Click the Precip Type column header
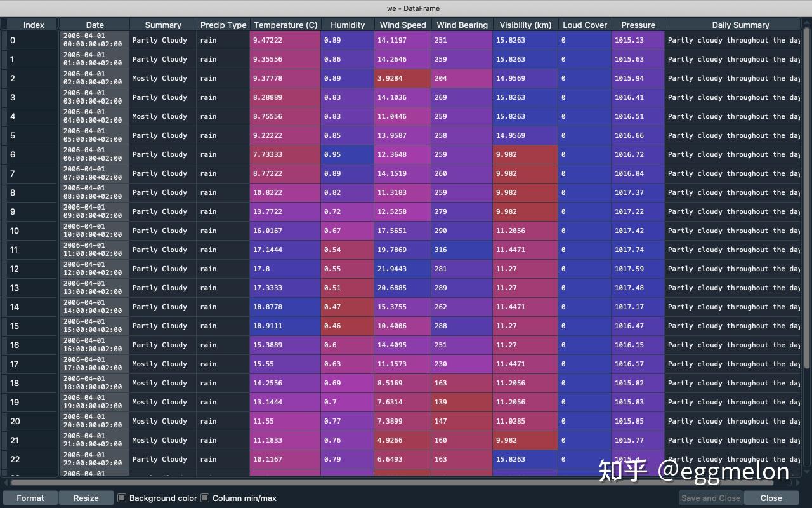 (x=223, y=25)
